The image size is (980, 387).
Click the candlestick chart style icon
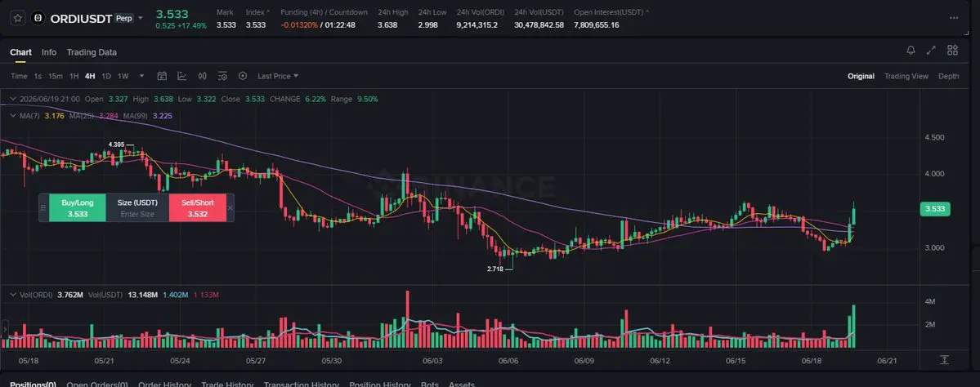pos(202,76)
